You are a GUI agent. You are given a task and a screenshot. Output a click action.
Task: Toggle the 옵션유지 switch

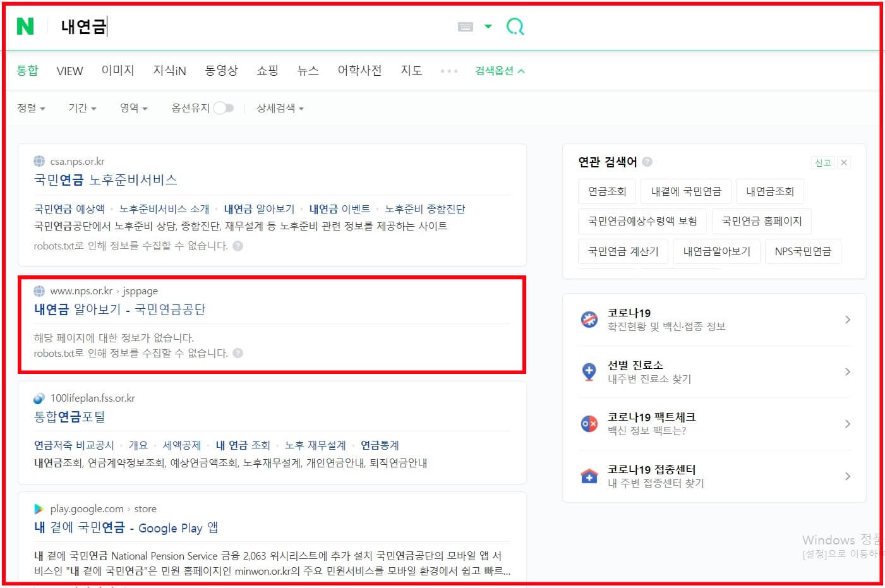click(x=224, y=108)
